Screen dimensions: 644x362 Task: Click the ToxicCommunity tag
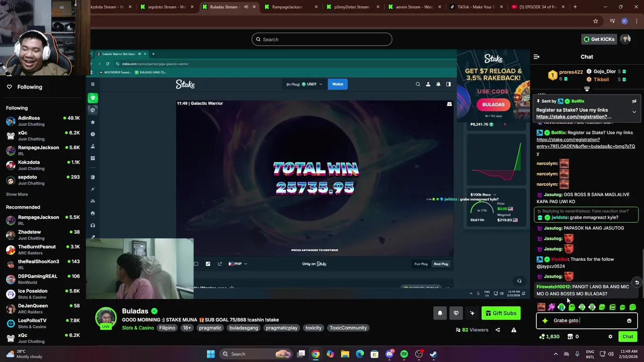(348, 328)
